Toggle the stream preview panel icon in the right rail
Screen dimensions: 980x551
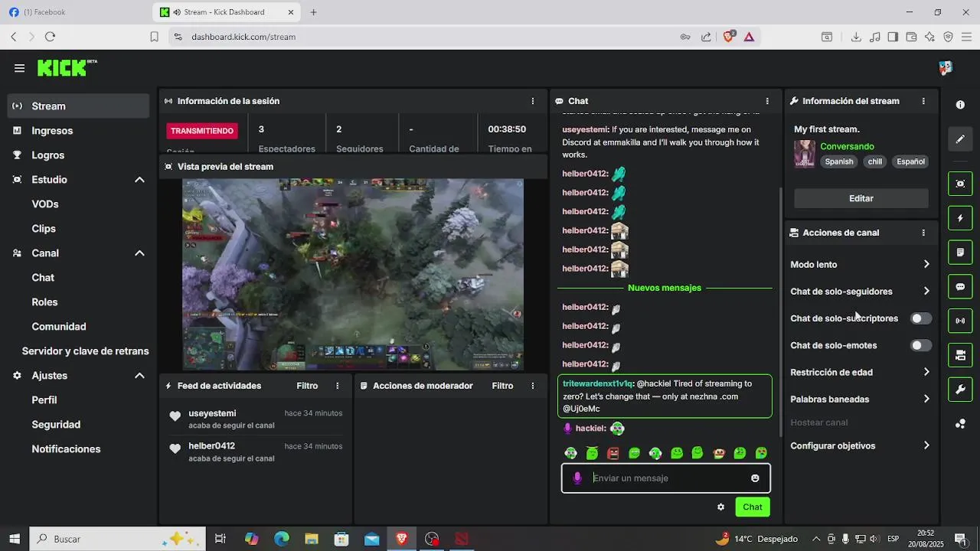click(960, 184)
